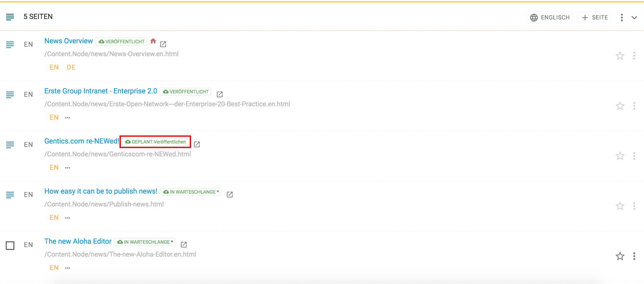Click path ending Enterprise-20-Best-Practice.en.html
Viewport: 644px width, 284px height.
pos(167,104)
